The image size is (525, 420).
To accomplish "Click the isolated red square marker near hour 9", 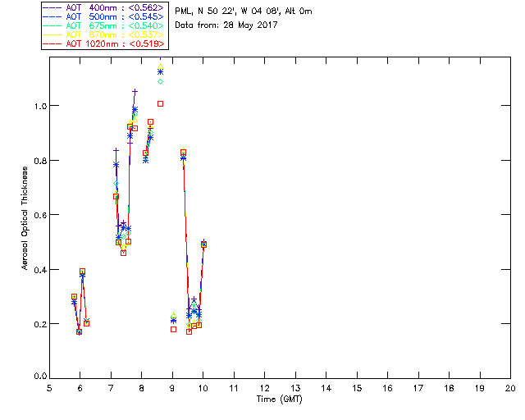I will pyautogui.click(x=173, y=329).
